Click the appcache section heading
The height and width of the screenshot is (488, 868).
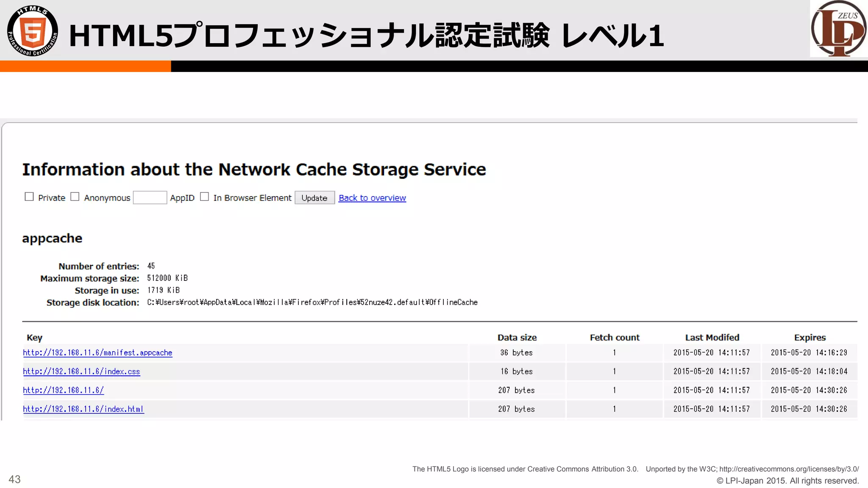click(x=52, y=238)
